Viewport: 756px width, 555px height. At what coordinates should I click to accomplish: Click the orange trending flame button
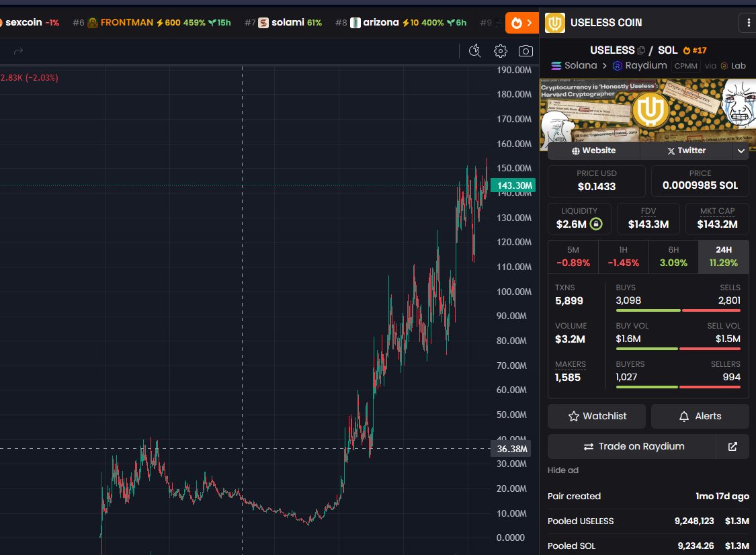521,23
